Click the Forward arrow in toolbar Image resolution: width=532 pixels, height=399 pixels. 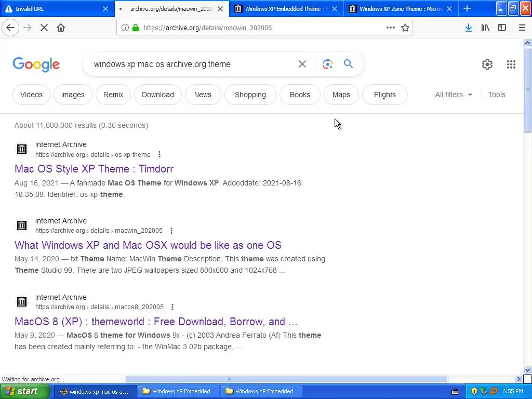(x=28, y=28)
